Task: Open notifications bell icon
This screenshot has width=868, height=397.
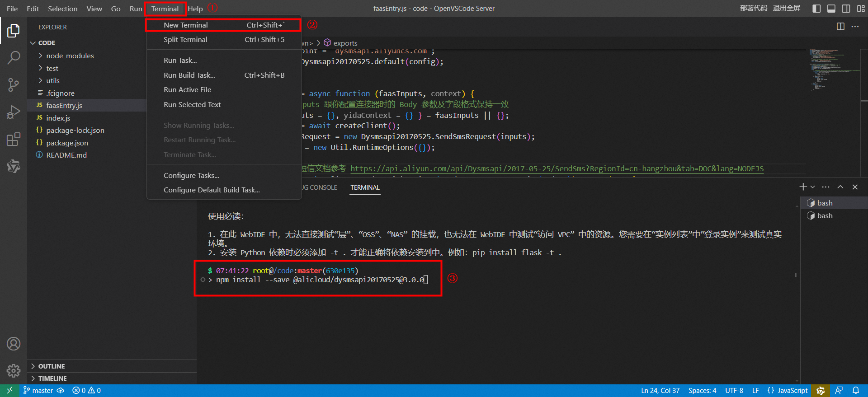Action: 856,391
